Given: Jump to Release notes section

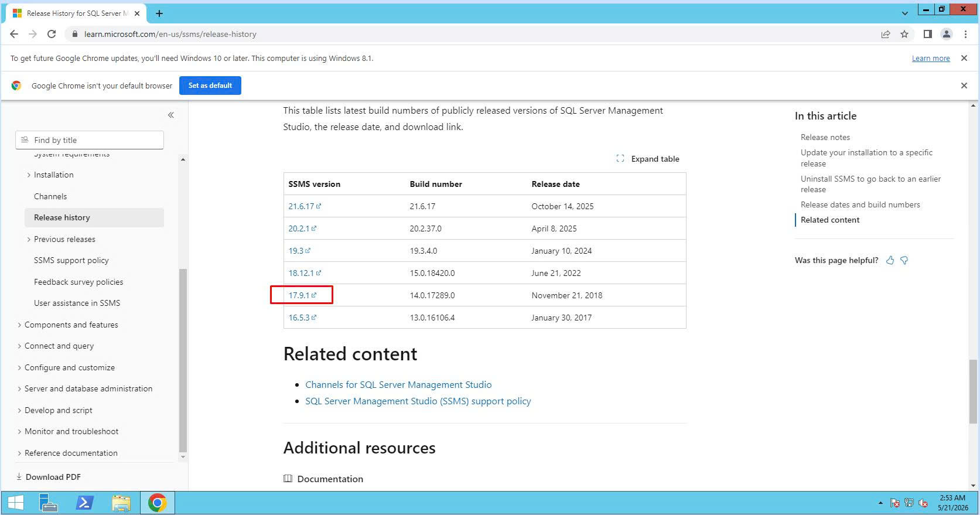Looking at the screenshot, I should pos(825,137).
